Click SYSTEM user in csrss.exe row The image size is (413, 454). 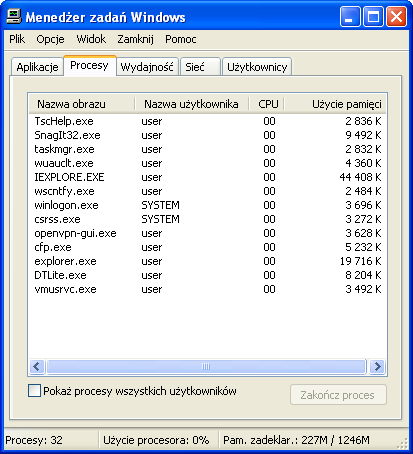160,219
